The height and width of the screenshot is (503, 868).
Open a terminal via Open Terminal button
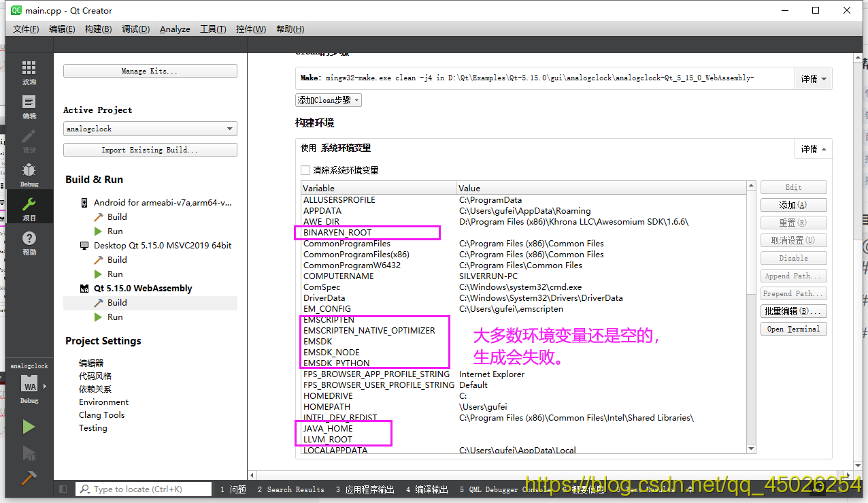793,329
